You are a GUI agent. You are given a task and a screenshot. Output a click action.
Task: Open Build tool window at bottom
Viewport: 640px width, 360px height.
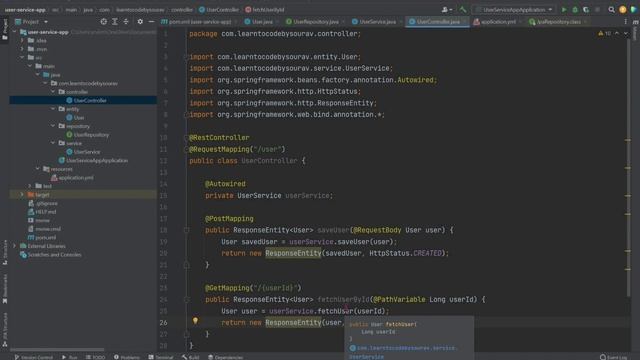coord(191,357)
